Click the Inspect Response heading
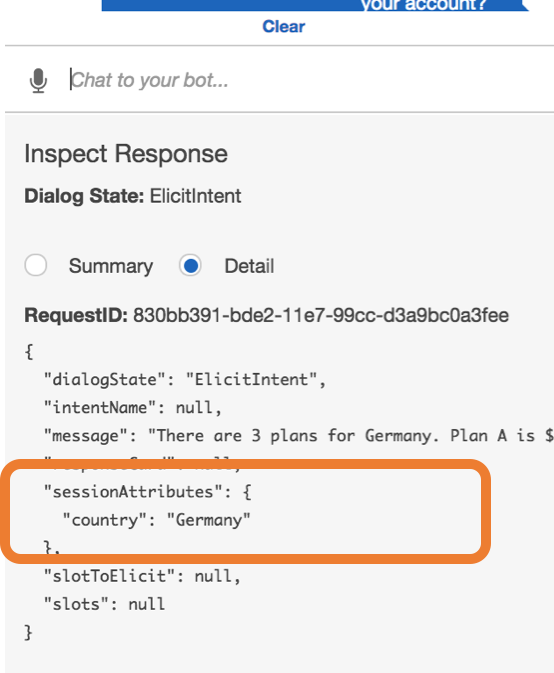The height and width of the screenshot is (673, 554). click(126, 154)
